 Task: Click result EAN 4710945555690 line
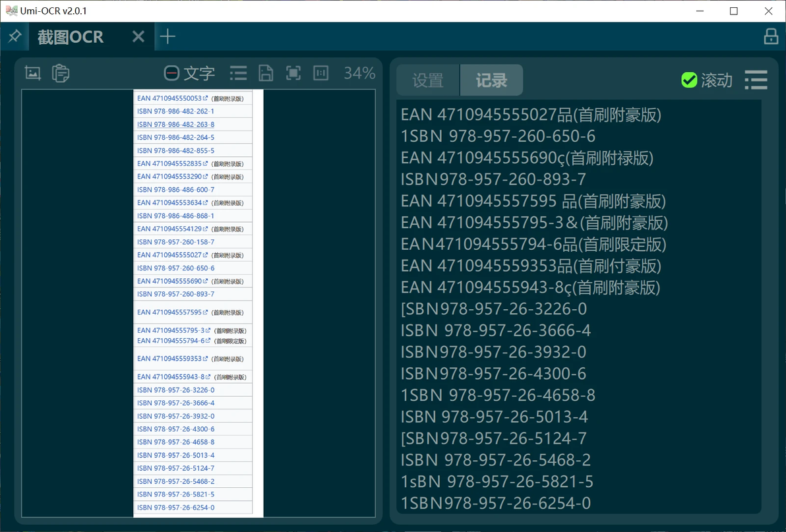(527, 158)
